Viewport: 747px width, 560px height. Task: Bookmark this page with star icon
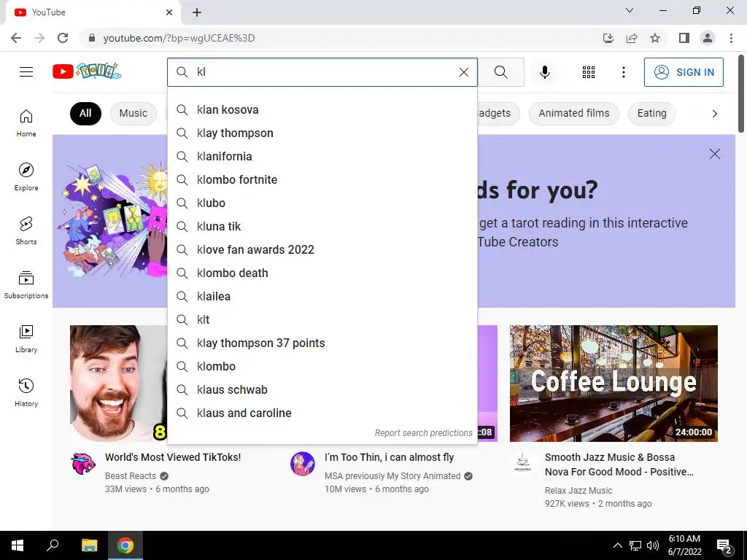click(655, 38)
